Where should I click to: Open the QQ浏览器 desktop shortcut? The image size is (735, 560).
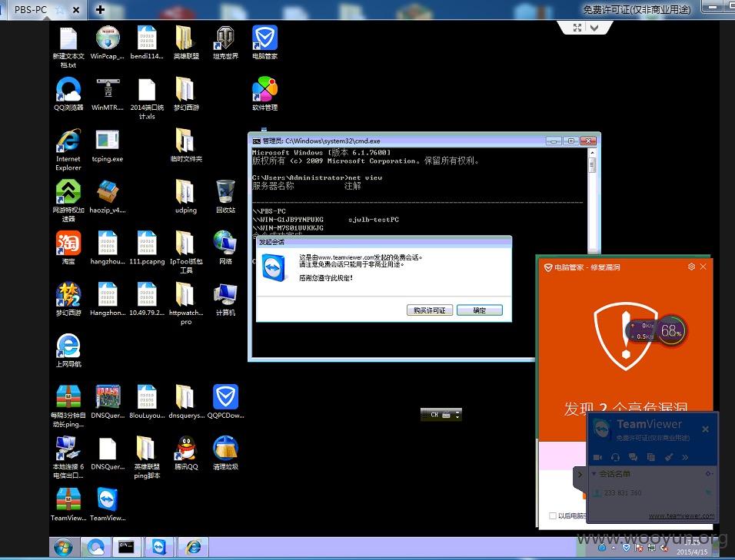coord(68,94)
